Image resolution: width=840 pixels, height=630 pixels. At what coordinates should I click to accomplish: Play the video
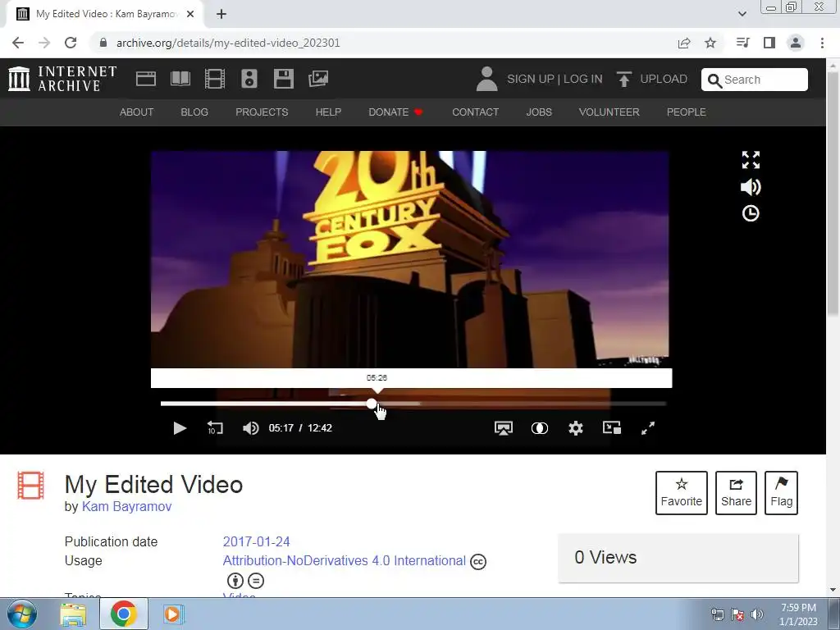pyautogui.click(x=180, y=428)
